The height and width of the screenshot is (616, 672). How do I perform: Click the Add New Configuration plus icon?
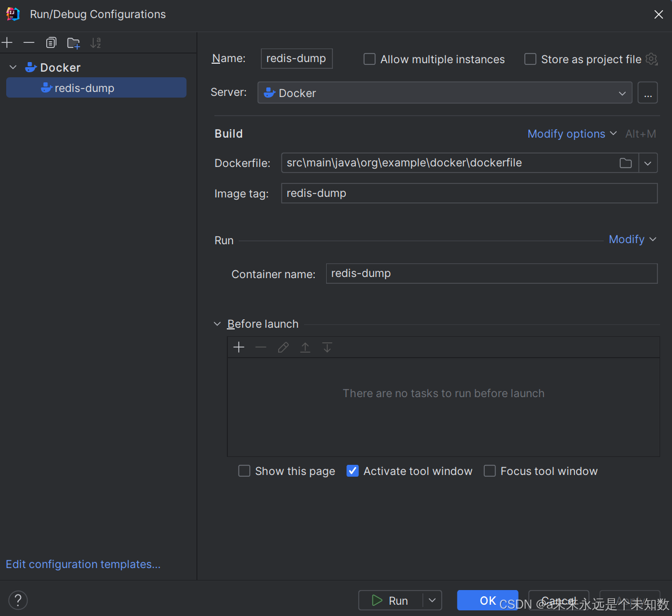7,43
